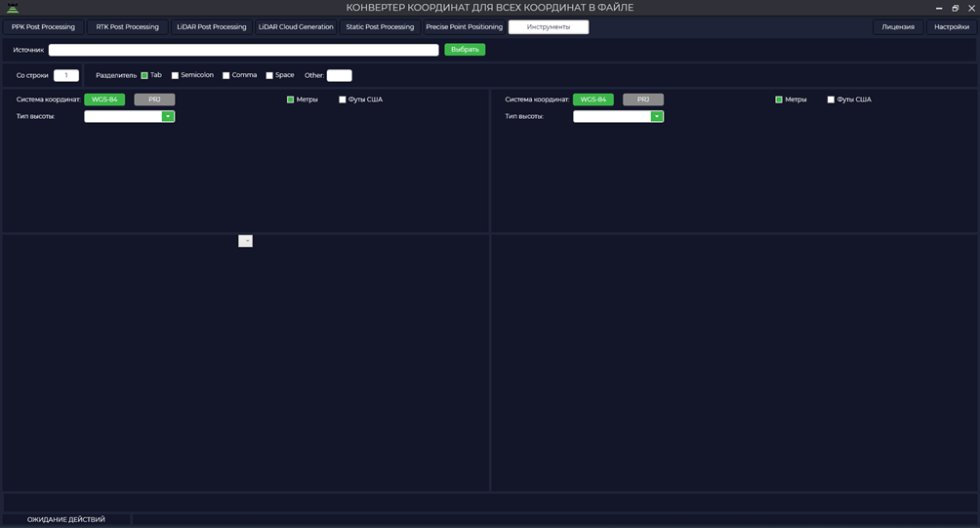The image size is (980, 528).
Task: Restore the application window size
Action: click(955, 8)
